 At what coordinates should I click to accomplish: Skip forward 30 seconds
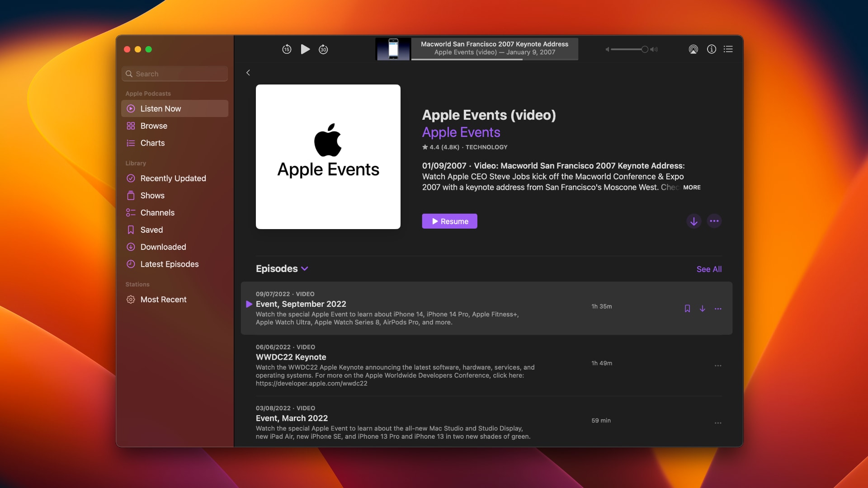pos(323,49)
